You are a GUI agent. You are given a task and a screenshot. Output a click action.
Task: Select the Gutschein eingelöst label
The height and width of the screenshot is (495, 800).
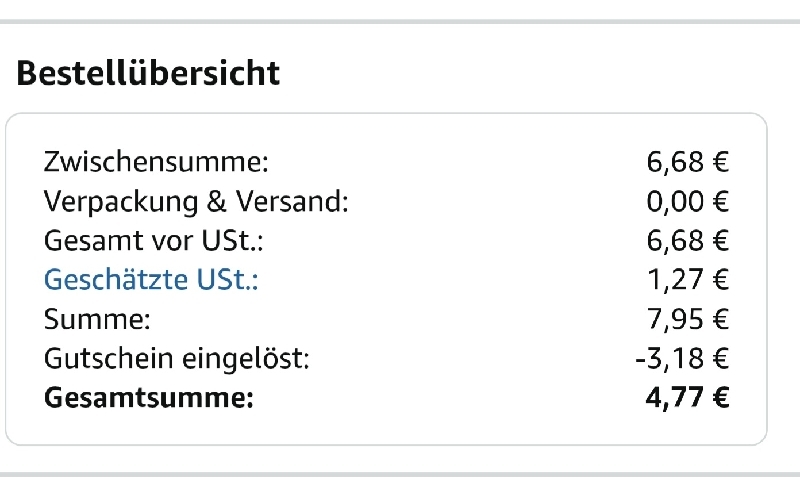pyautogui.click(x=177, y=359)
